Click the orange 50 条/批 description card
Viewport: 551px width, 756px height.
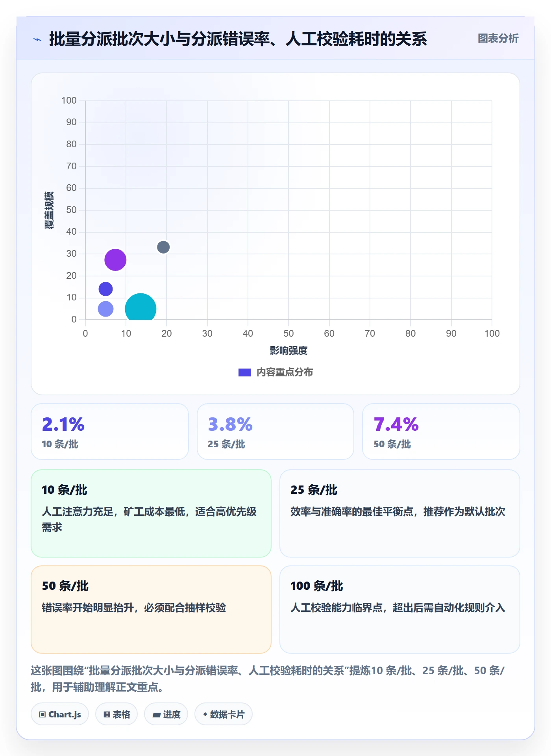[x=151, y=610]
